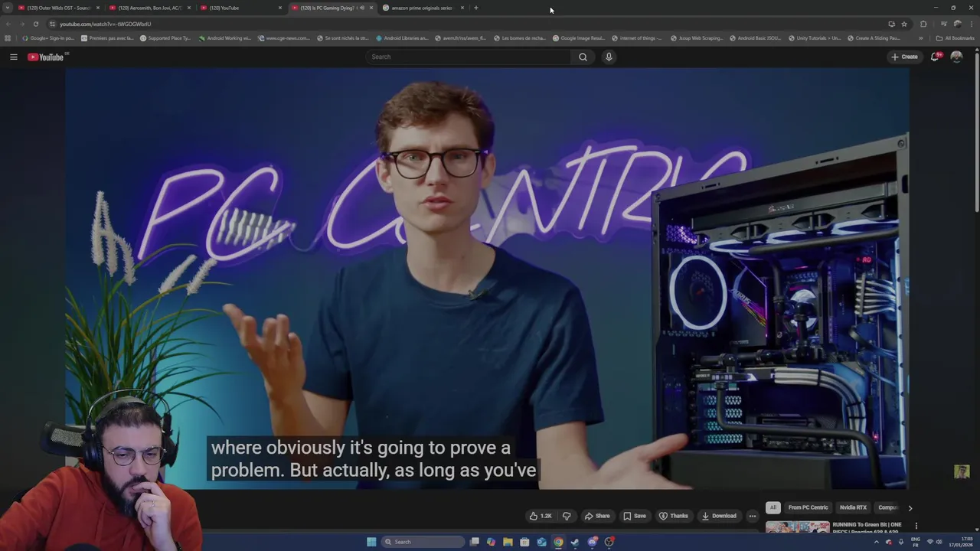Open Jsoup Web Scraping bookmark
980x551 pixels.
coord(696,37)
